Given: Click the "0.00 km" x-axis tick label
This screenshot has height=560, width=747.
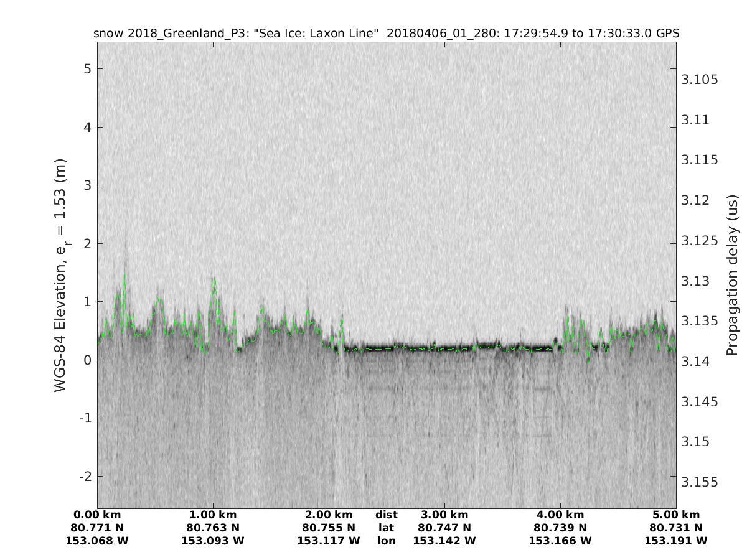Looking at the screenshot, I should pyautogui.click(x=97, y=515).
